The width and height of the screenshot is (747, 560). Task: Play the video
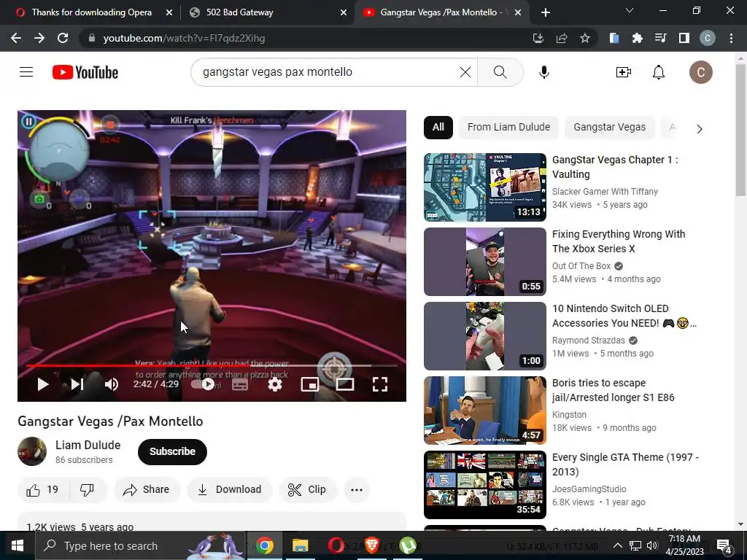coord(43,384)
